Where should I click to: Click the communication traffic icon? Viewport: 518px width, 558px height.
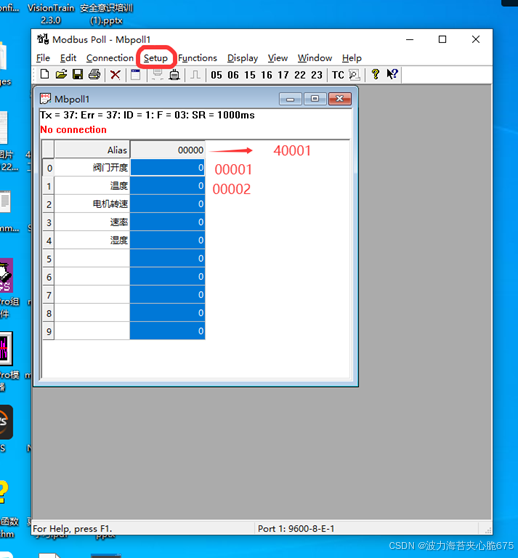tap(354, 75)
